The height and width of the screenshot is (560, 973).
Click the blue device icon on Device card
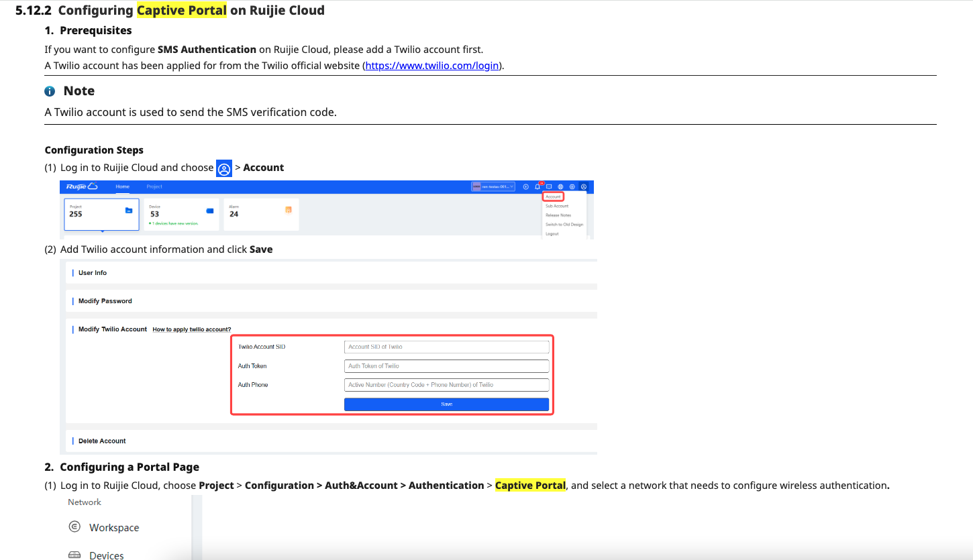(209, 211)
